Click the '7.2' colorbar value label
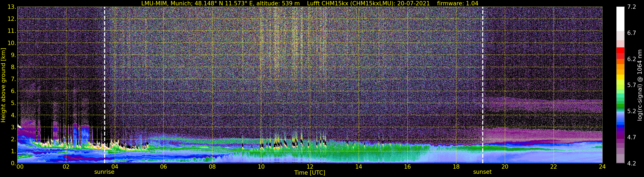The width and height of the screenshot is (644, 177). coord(632,7)
